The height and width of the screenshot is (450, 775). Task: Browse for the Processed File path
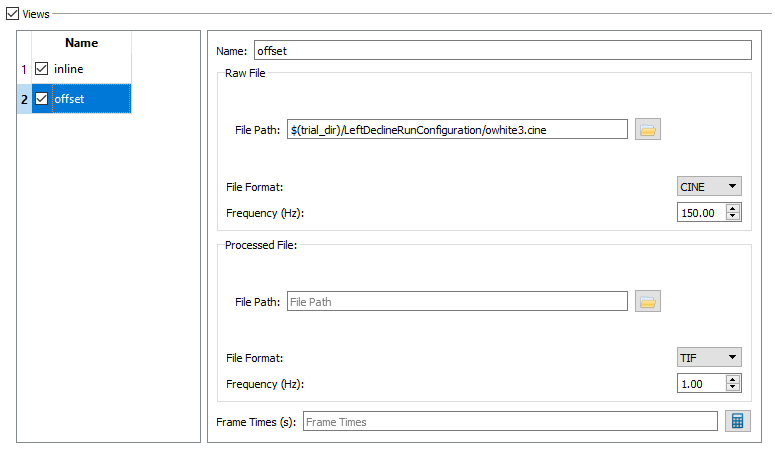[x=647, y=302]
